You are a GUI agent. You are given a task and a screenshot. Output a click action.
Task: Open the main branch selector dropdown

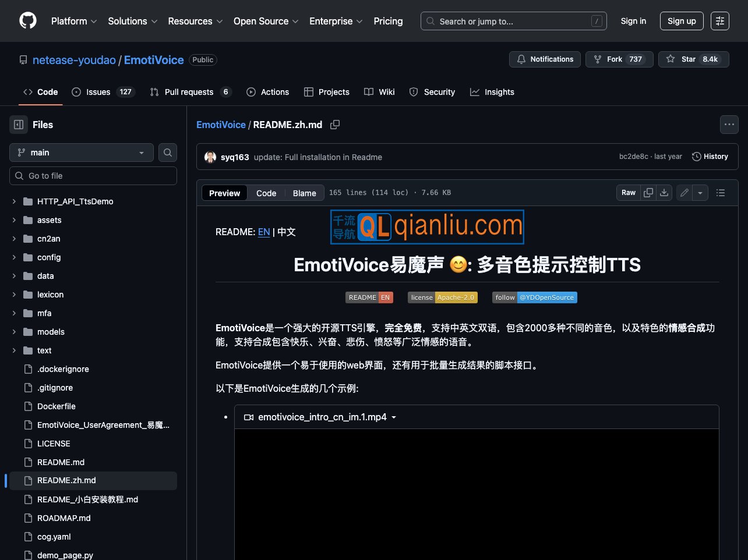tap(81, 153)
